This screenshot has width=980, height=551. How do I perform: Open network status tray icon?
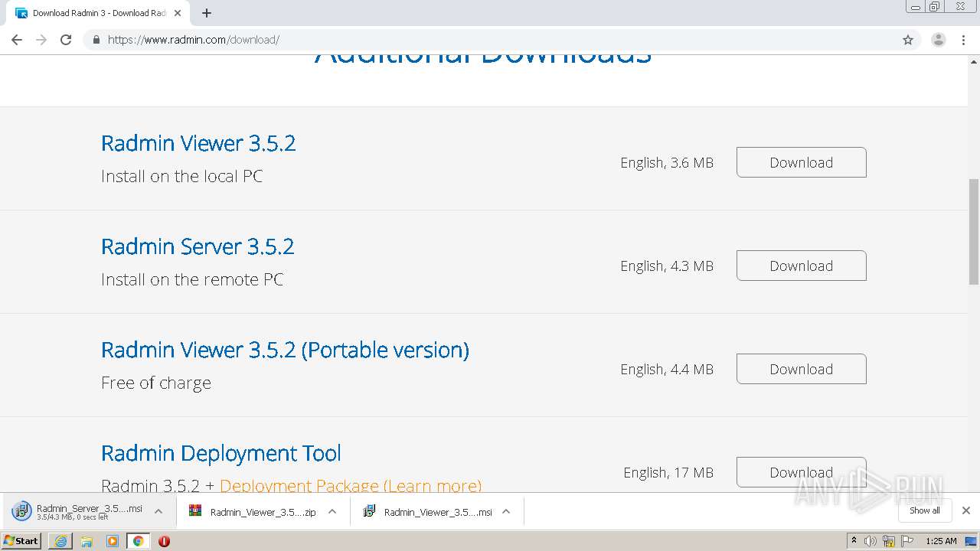coord(889,541)
